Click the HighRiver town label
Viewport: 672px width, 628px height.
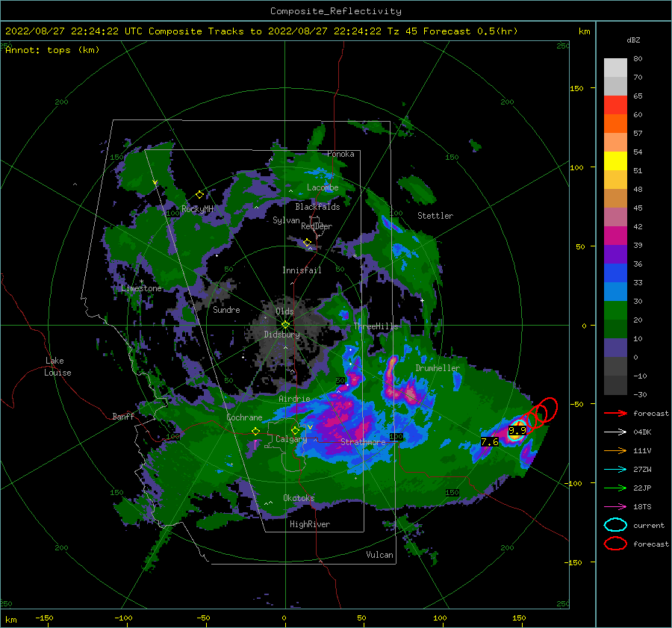310,524
